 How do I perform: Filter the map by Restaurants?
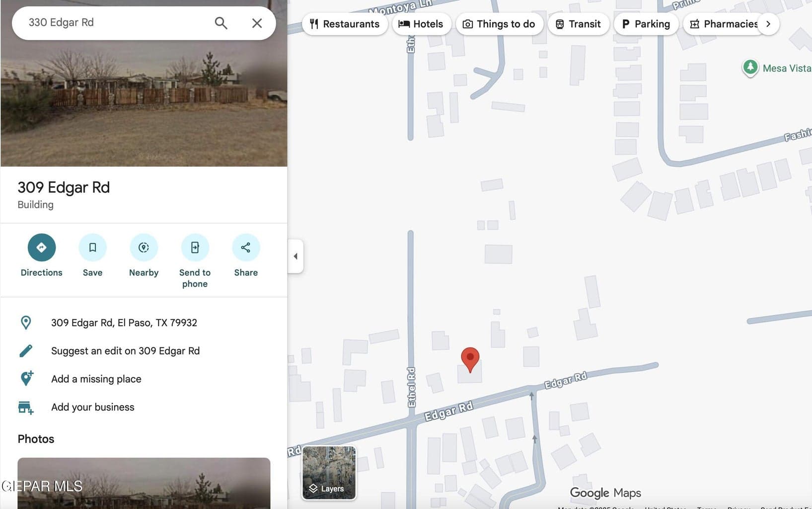pos(345,24)
